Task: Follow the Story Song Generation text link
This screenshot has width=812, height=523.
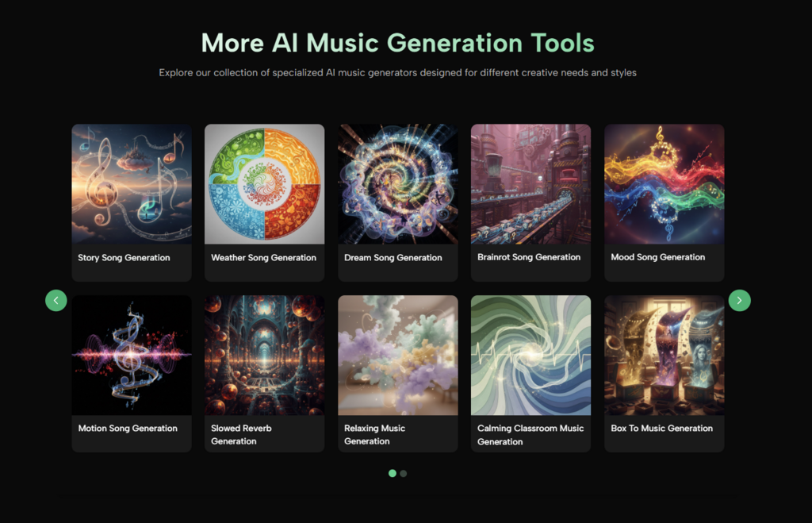Action: (x=124, y=257)
